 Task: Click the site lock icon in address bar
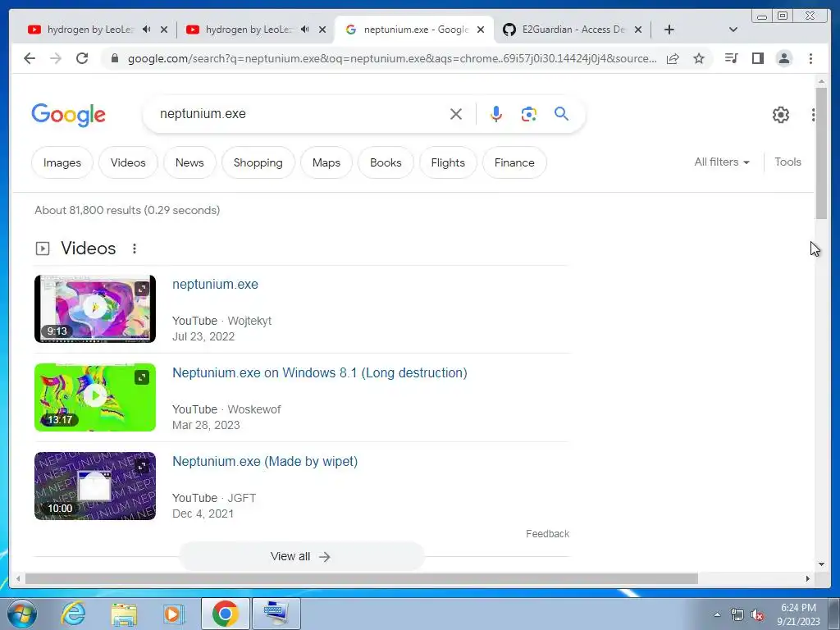[x=114, y=58]
